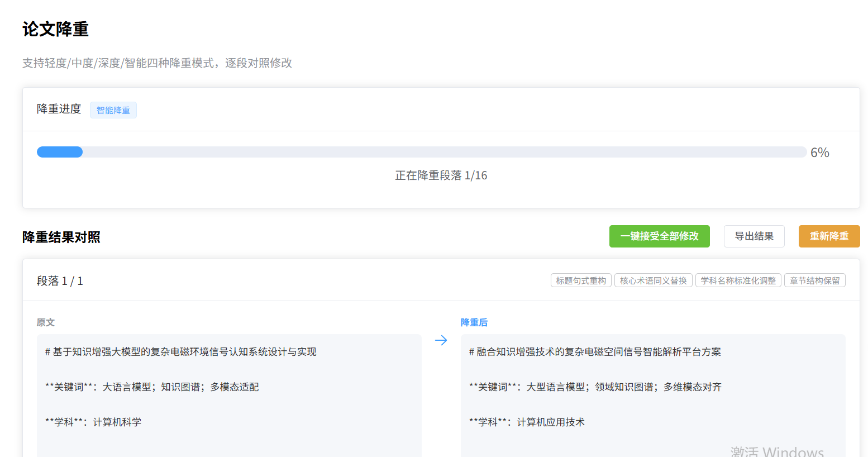The width and height of the screenshot is (868, 457).
Task: Click the orange 重新降重 button
Action: (829, 236)
